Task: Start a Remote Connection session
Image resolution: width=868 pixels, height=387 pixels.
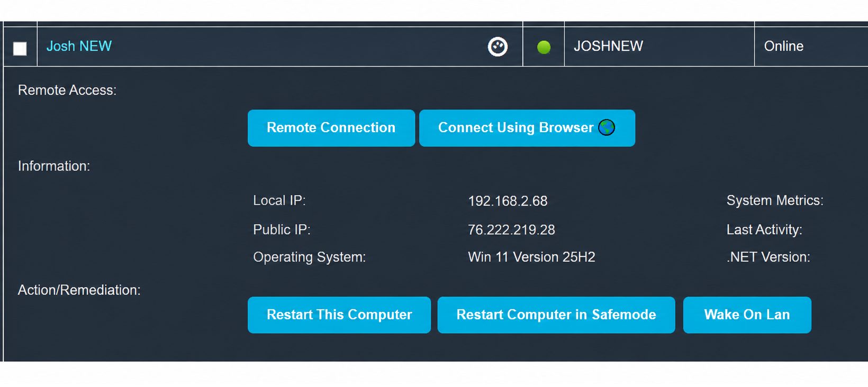Action: point(331,128)
